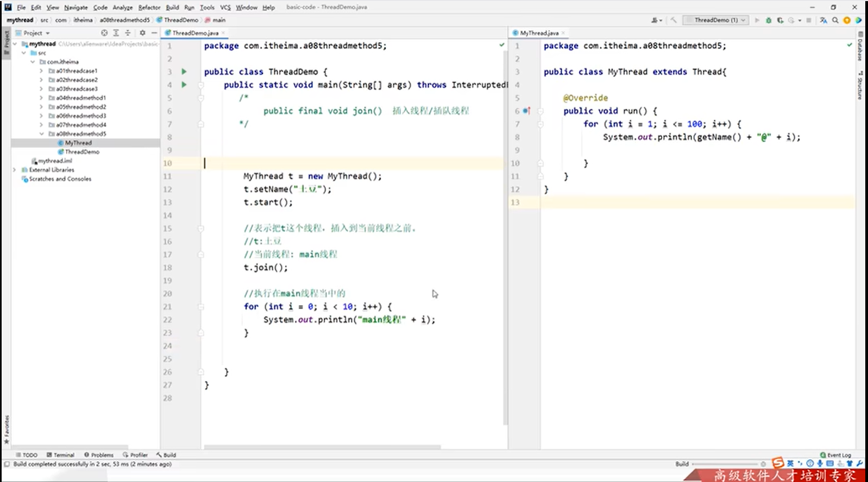Open the Terminal tool window

pyautogui.click(x=60, y=455)
